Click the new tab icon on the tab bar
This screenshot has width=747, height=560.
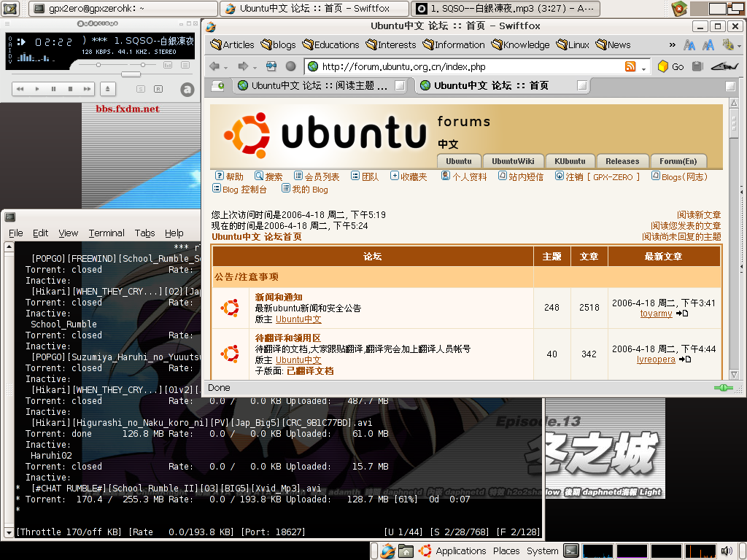tap(217, 86)
